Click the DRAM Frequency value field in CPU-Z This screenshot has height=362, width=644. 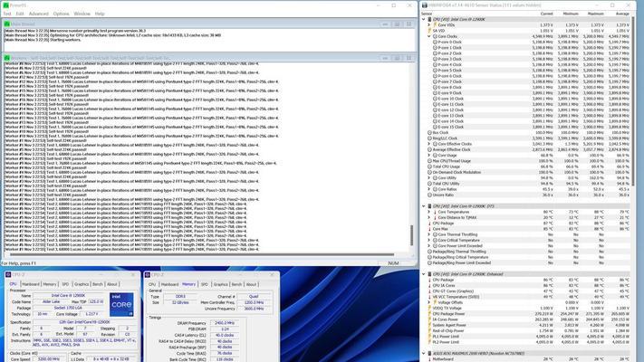tap(225, 323)
